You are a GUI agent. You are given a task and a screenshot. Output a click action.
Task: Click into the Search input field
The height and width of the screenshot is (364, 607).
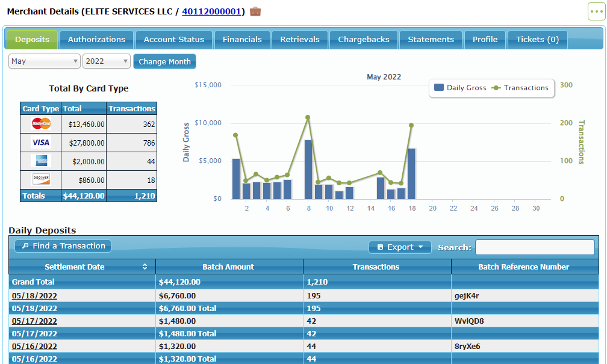(x=534, y=247)
